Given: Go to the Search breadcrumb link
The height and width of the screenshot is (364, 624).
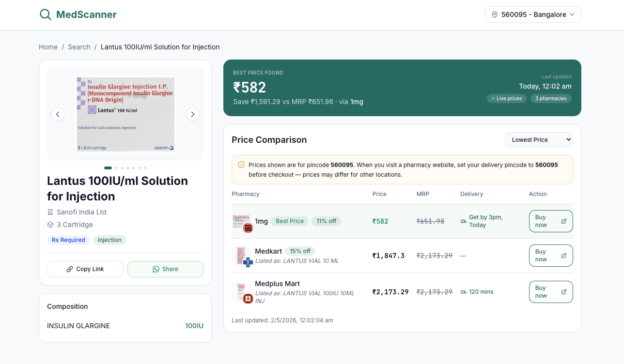Looking at the screenshot, I should [79, 47].
